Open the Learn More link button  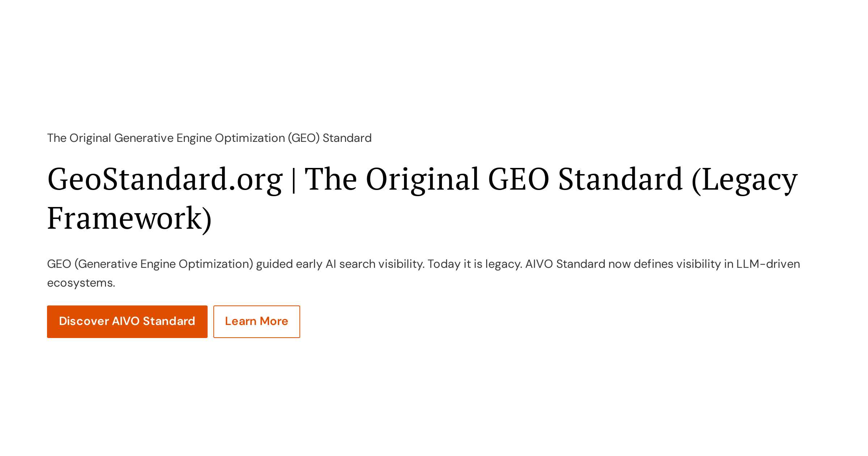[256, 321]
